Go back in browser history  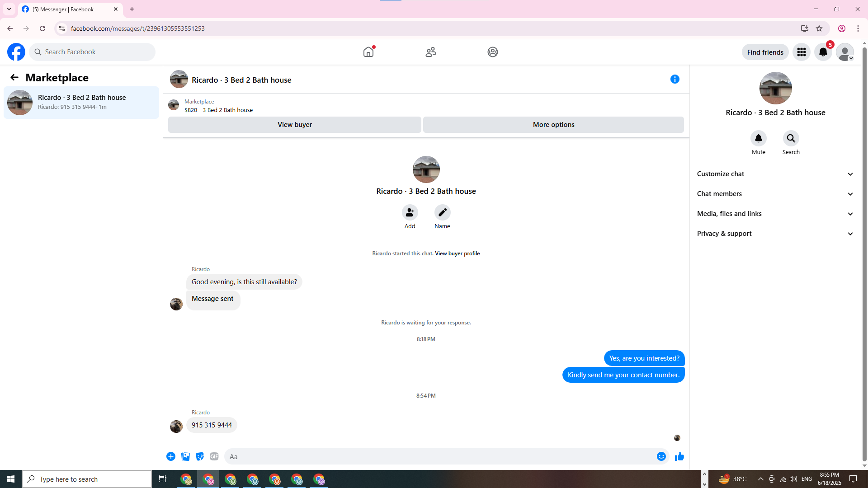tap(10, 28)
